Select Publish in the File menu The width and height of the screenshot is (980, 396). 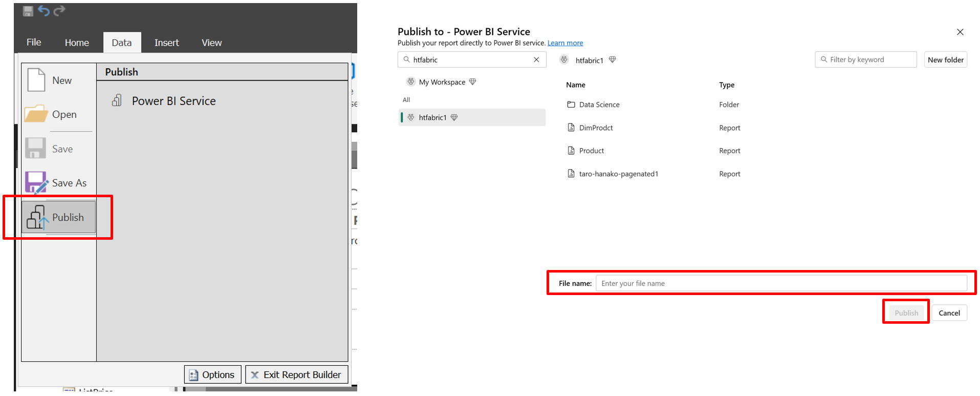tap(58, 217)
